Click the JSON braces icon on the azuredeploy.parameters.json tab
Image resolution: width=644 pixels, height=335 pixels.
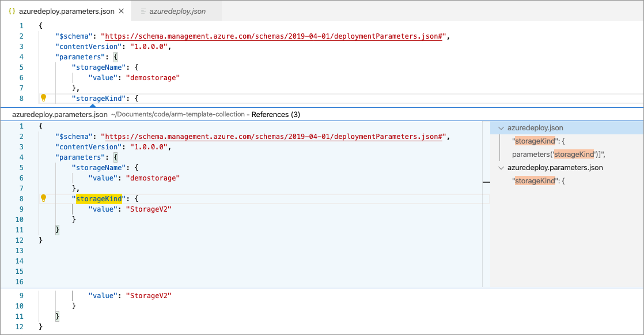(12, 11)
